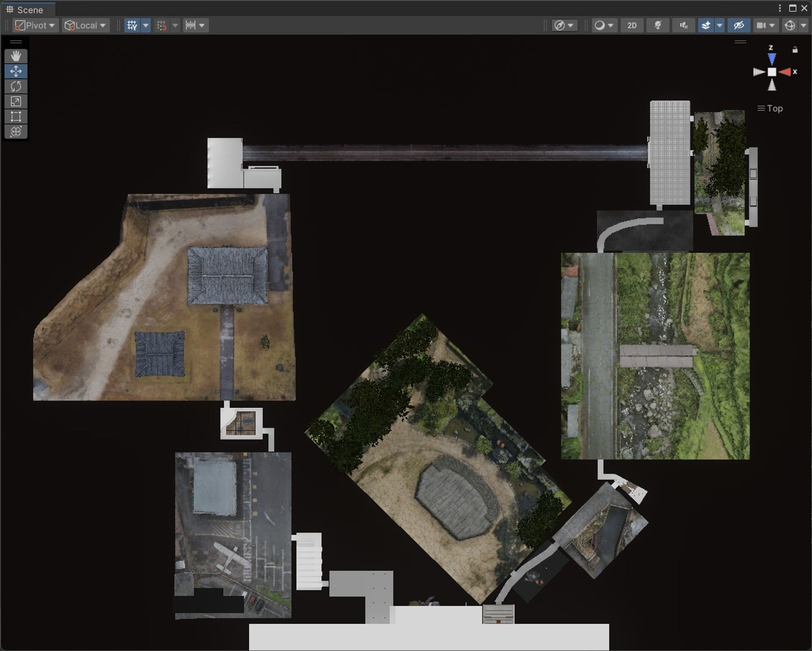Open the Local handle rotation dropdown
The image size is (812, 651).
(x=86, y=26)
